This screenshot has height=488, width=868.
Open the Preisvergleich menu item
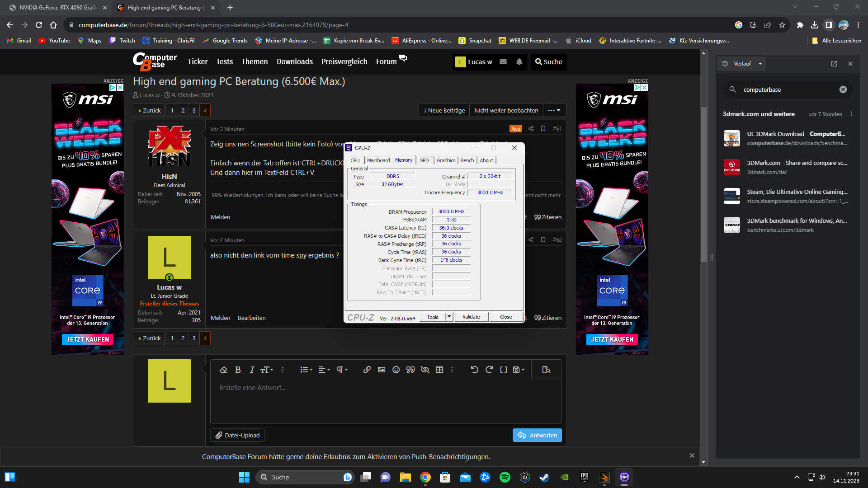344,61
